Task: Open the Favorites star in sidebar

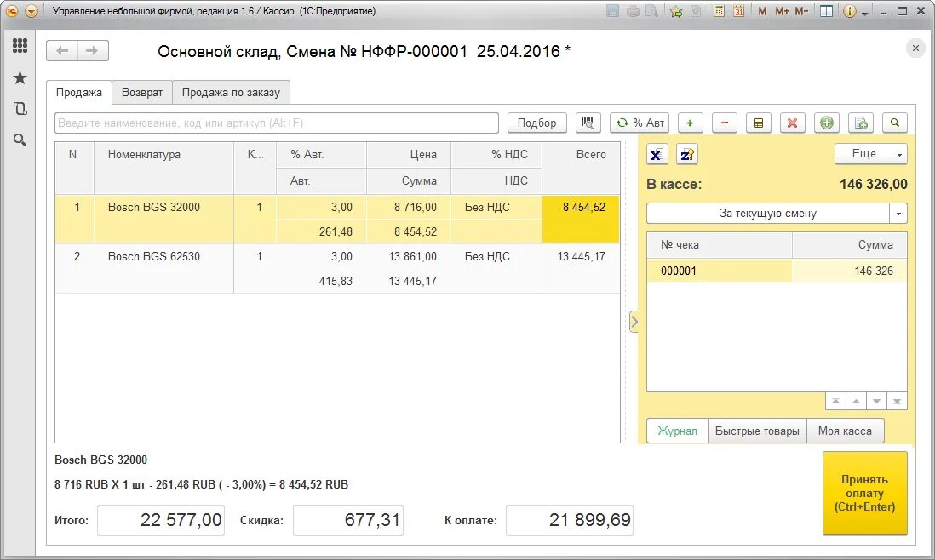Action: 20,77
